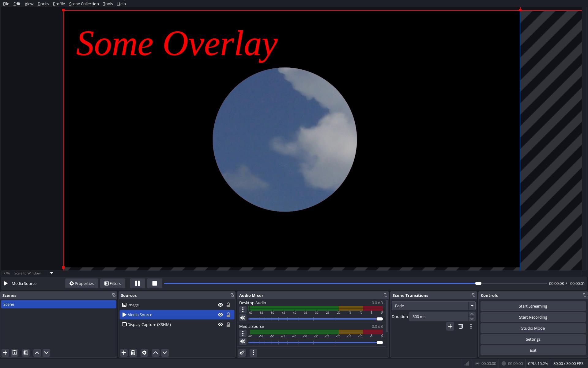This screenshot has height=368, width=588.
Task: Open scene filters icon in Scenes dock
Action: click(x=26, y=353)
